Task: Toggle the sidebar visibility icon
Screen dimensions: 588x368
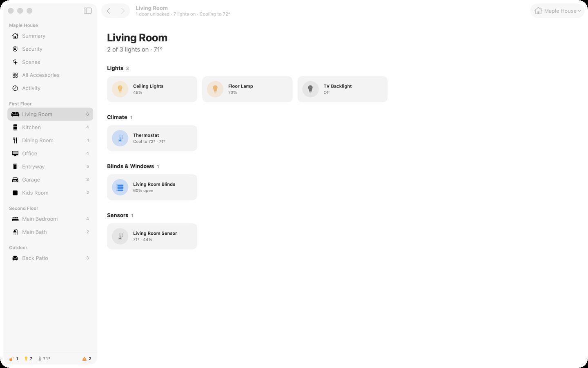Action: point(88,11)
